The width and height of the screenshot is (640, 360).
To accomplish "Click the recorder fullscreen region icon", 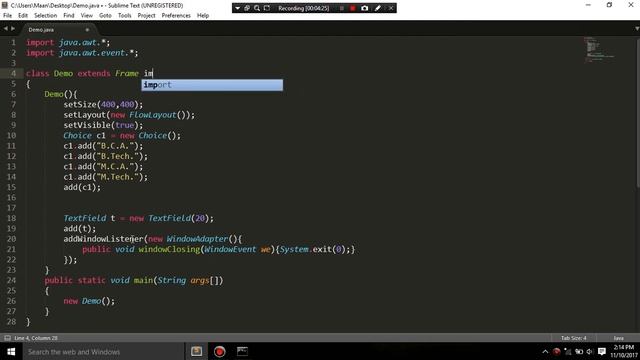I will click(267, 8).
